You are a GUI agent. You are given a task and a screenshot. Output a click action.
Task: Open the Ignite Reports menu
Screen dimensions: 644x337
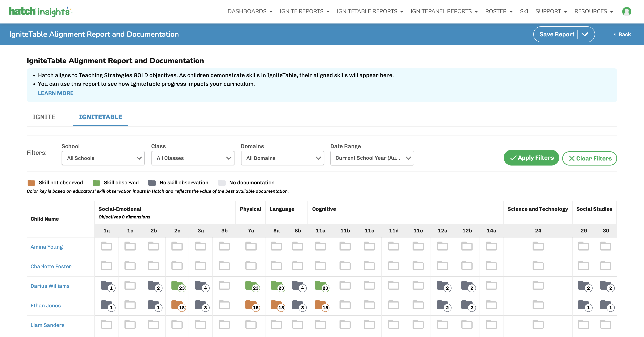coord(304,11)
